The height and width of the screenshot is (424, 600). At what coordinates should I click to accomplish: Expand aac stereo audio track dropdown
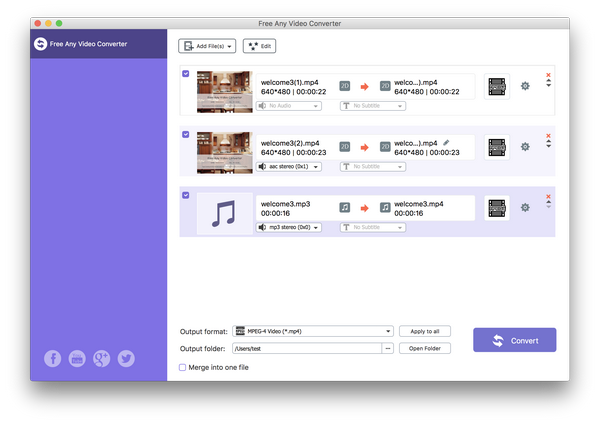(x=289, y=166)
